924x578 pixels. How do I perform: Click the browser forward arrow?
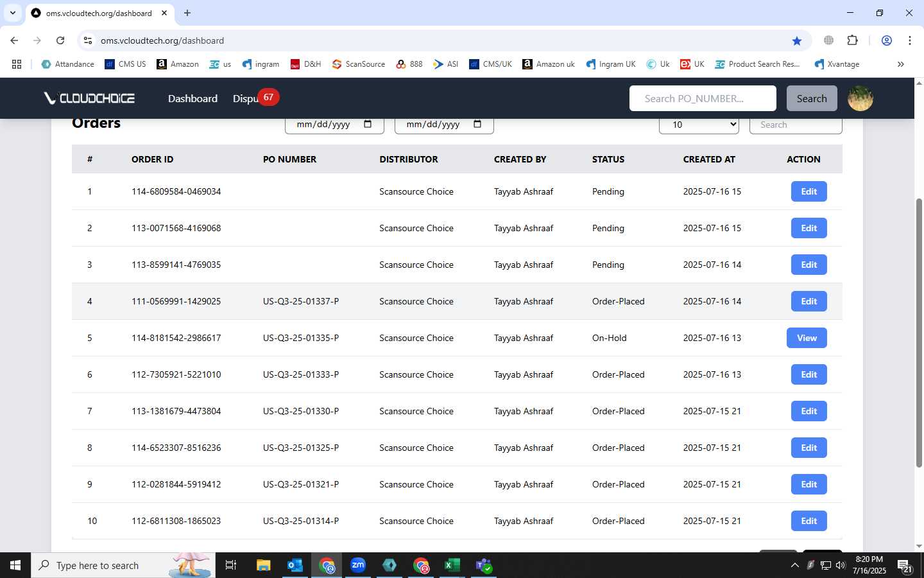click(x=37, y=40)
